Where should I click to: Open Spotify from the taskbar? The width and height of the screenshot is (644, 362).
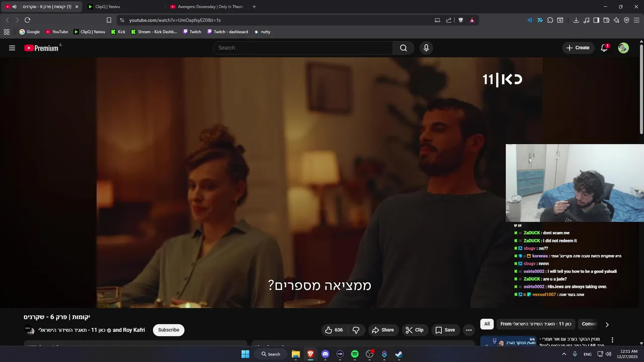[x=355, y=354]
